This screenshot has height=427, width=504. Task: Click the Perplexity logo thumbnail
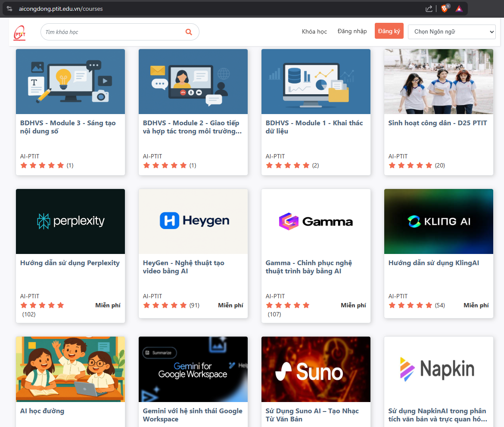coord(70,221)
